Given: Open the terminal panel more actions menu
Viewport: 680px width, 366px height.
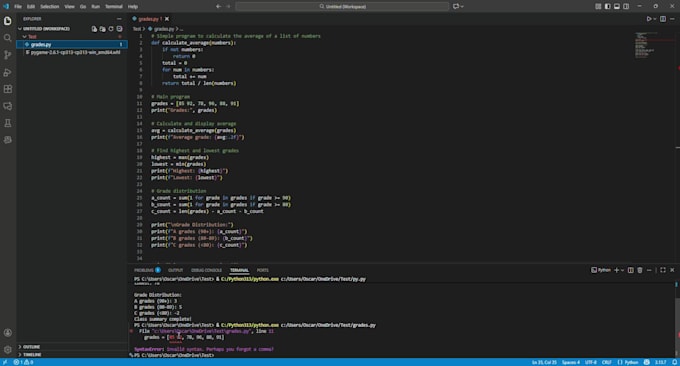Looking at the screenshot, I should [649, 270].
